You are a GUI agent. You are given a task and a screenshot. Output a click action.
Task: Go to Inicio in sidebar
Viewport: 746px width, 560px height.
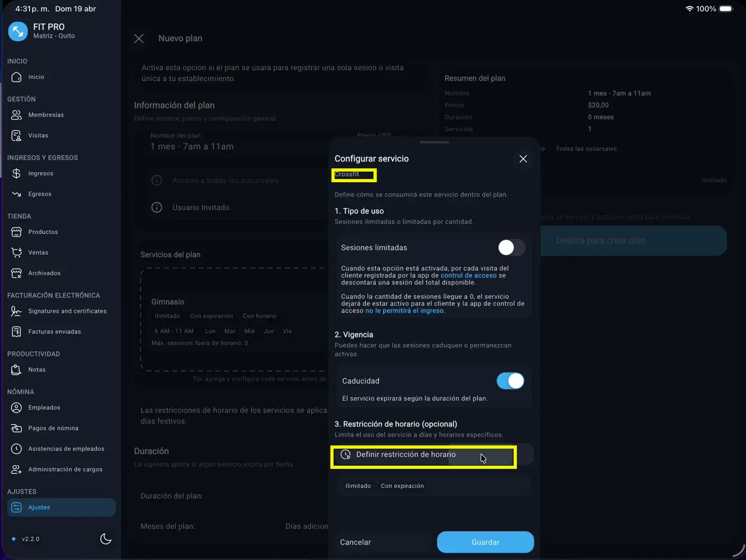point(36,77)
